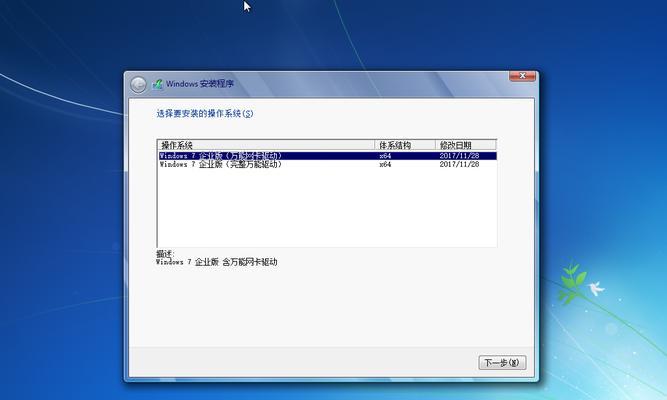Select Windows 7 企业版 (万能网卡驱动) row
This screenshot has width=667, height=400.
pos(327,156)
